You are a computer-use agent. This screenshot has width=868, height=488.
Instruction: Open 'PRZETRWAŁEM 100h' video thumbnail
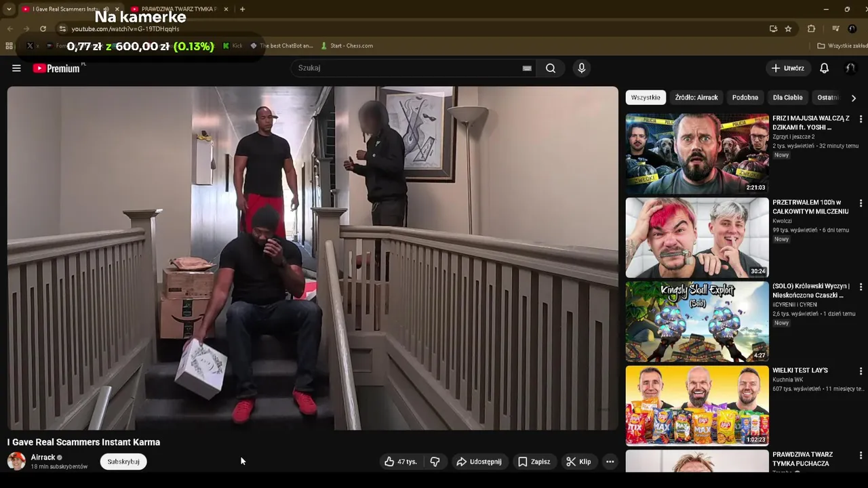[697, 238]
